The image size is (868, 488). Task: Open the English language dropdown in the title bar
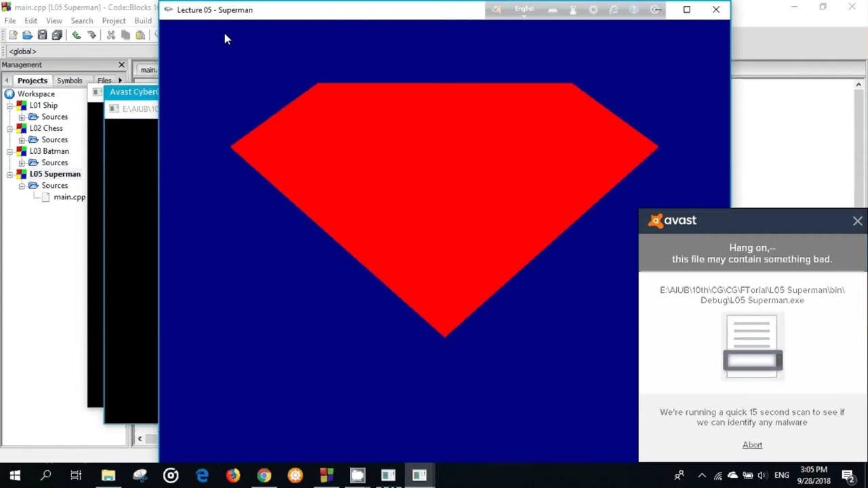[x=524, y=9]
